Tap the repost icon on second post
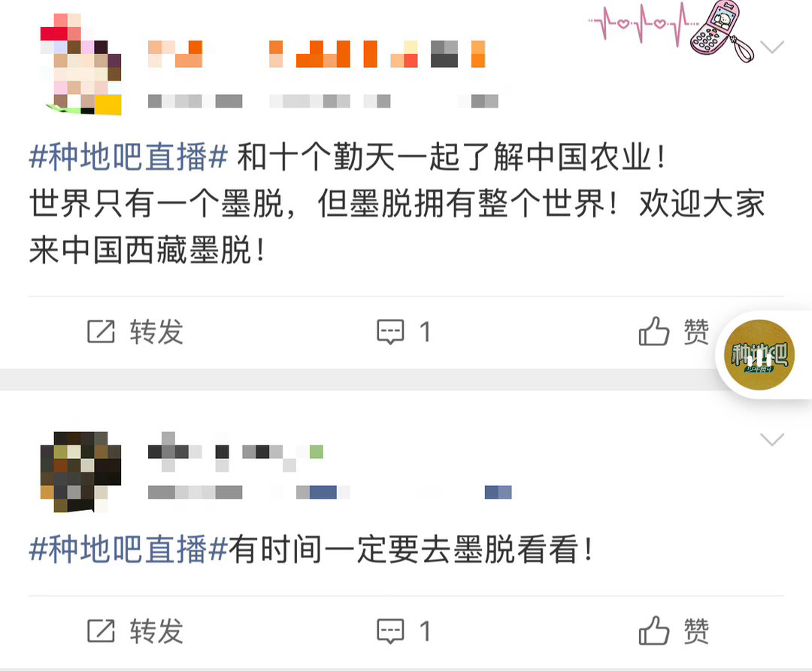Image resolution: width=812 pixels, height=671 pixels. tap(101, 631)
